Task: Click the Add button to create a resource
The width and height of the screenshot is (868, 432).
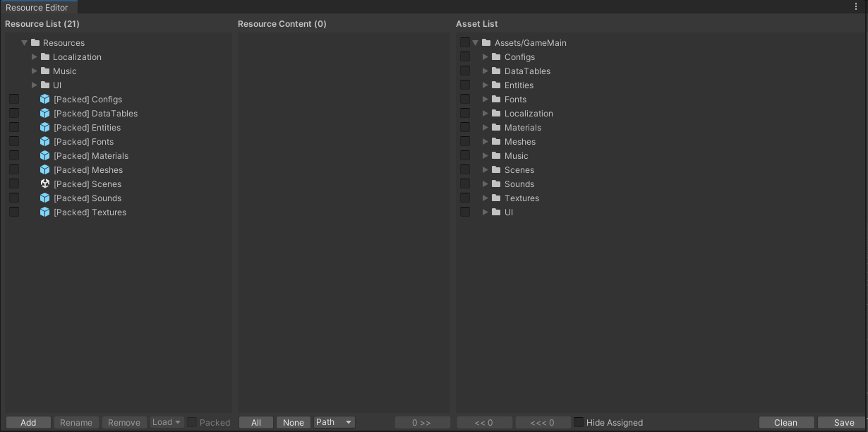Action: pyautogui.click(x=28, y=422)
